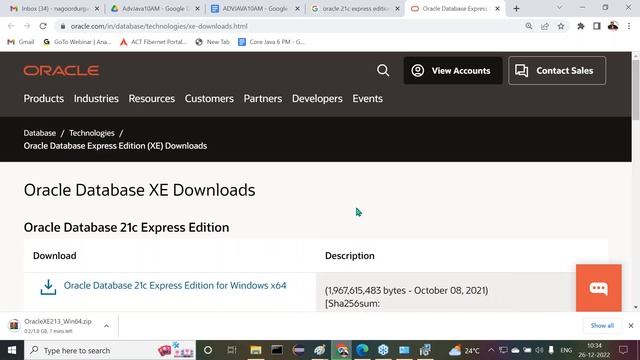Screen dimensions: 640x360
Task: Reload the page with refresh icon
Action: coord(43,26)
